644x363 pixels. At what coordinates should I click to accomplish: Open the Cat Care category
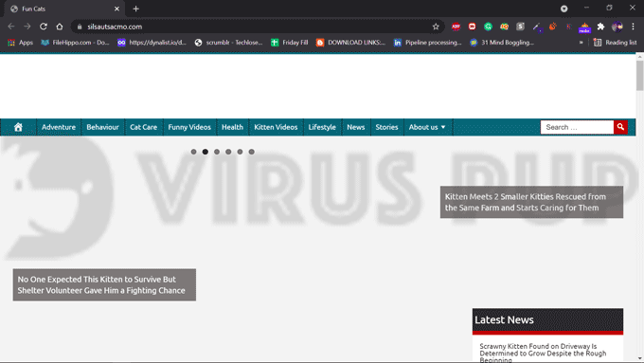(143, 127)
